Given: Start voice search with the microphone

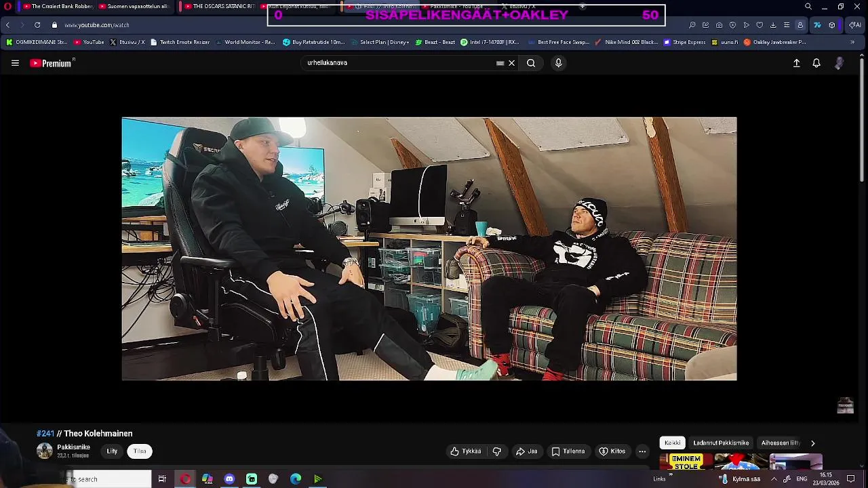Looking at the screenshot, I should [x=558, y=63].
